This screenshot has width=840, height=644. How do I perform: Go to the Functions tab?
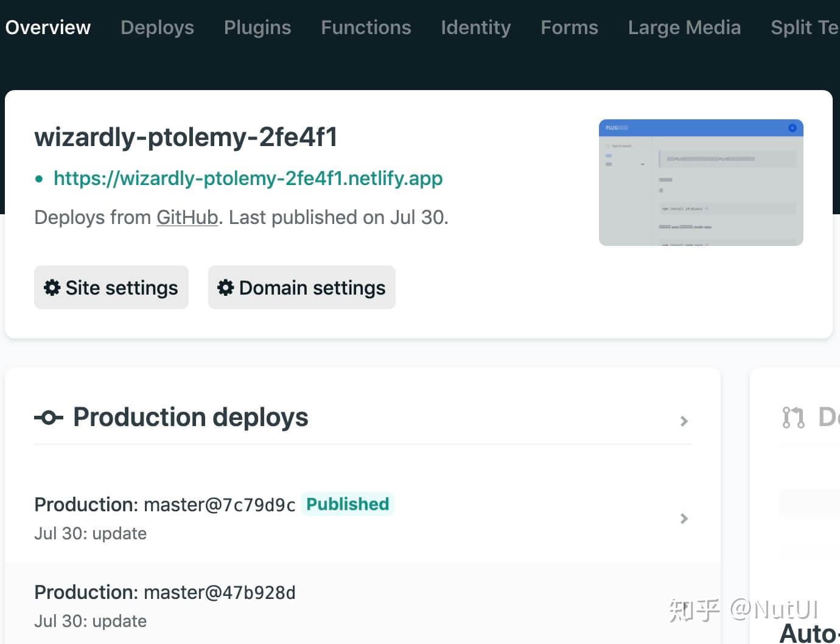coord(366,27)
